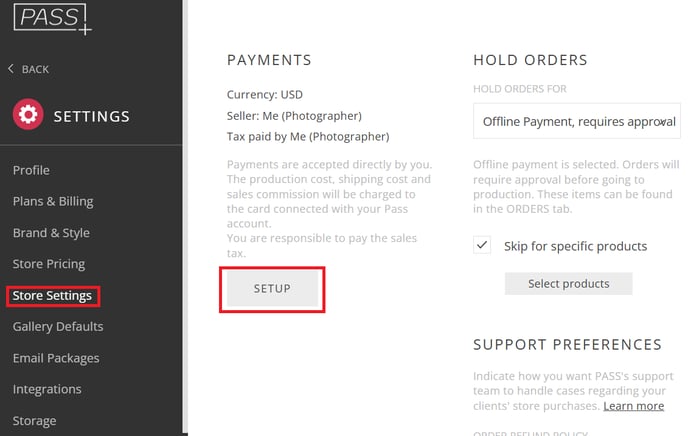
Task: Click the PASS+ logo
Action: pos(51,18)
